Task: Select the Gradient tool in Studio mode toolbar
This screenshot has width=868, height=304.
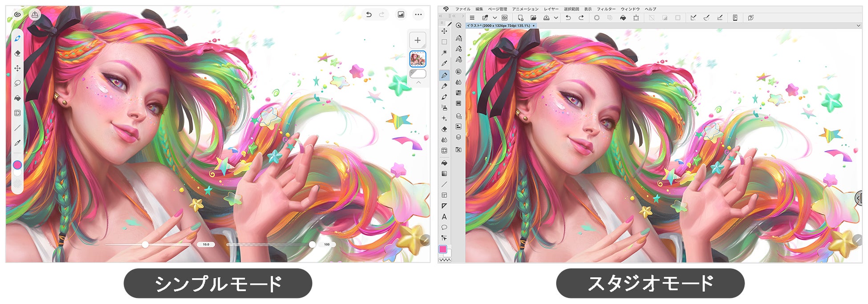Action: [x=444, y=174]
